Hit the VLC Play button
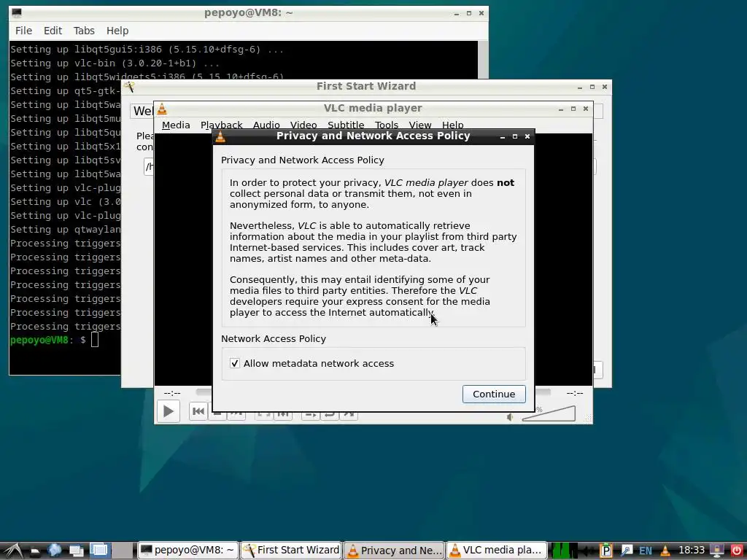This screenshot has width=747, height=560. [x=169, y=411]
